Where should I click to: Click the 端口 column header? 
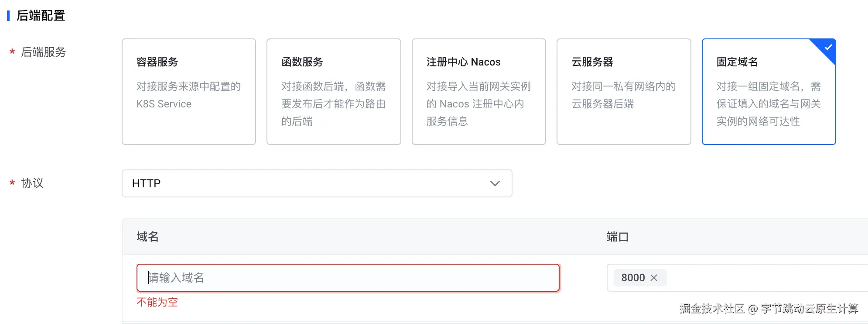(x=617, y=237)
